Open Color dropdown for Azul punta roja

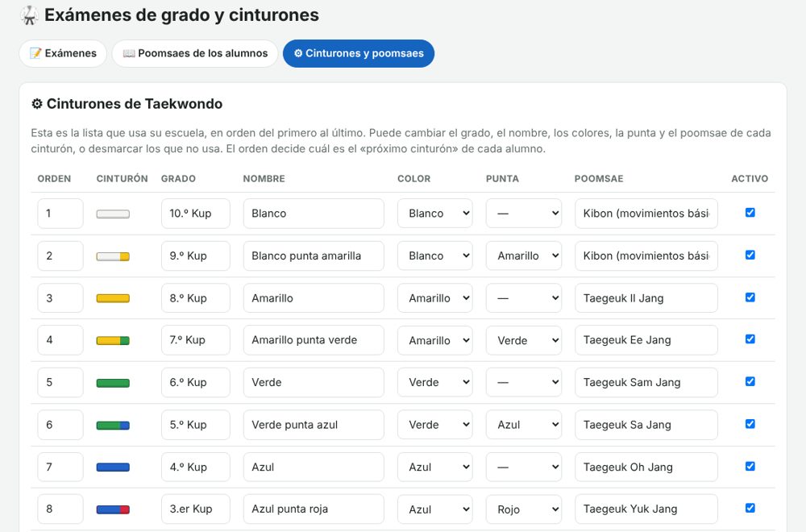435,509
